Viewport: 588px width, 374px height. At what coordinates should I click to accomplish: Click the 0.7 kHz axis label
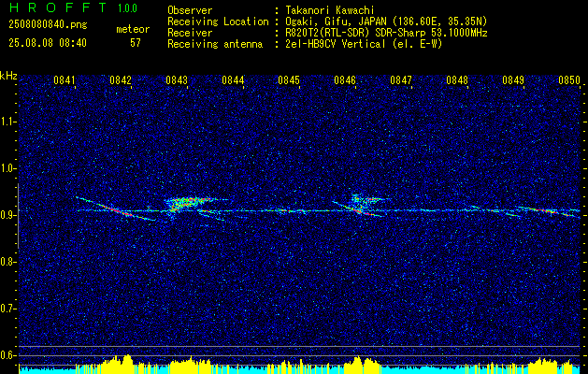(7, 309)
